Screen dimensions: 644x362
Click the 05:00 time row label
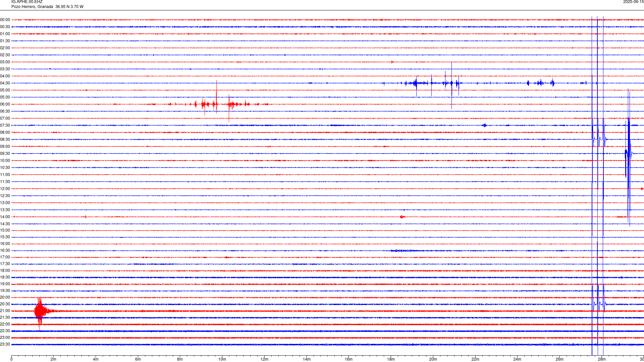pos(5,90)
